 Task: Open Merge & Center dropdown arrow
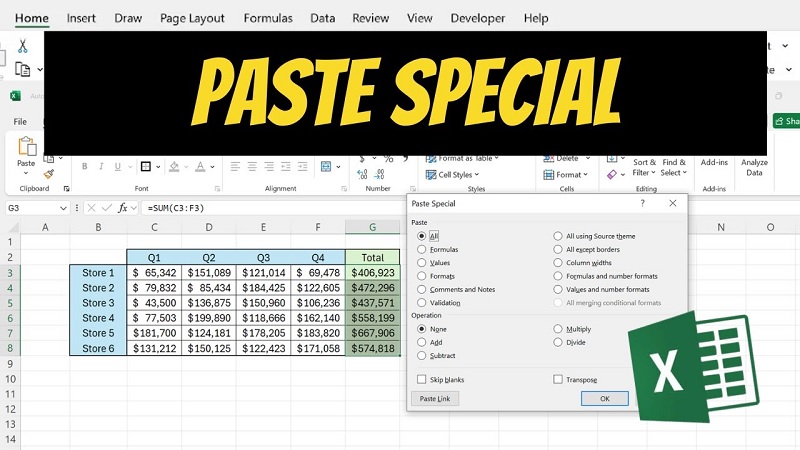tap(338, 167)
